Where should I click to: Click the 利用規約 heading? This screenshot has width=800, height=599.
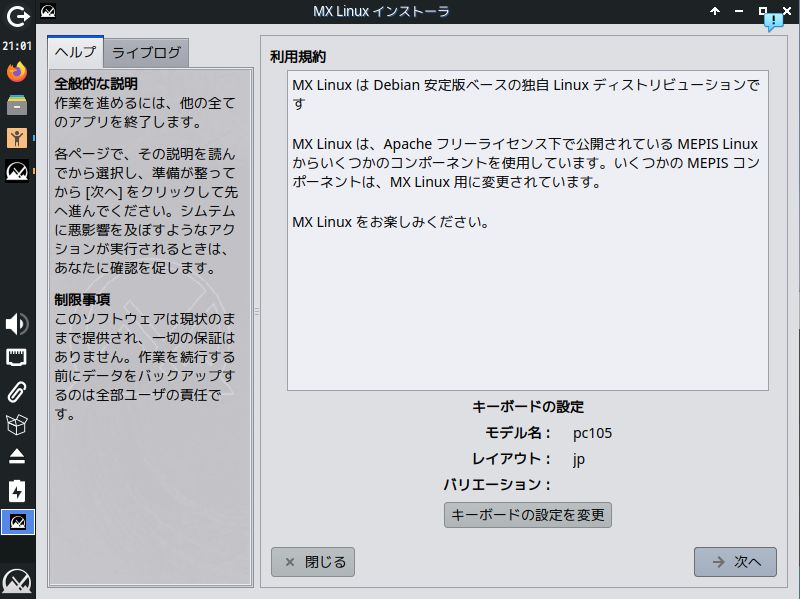[298, 57]
